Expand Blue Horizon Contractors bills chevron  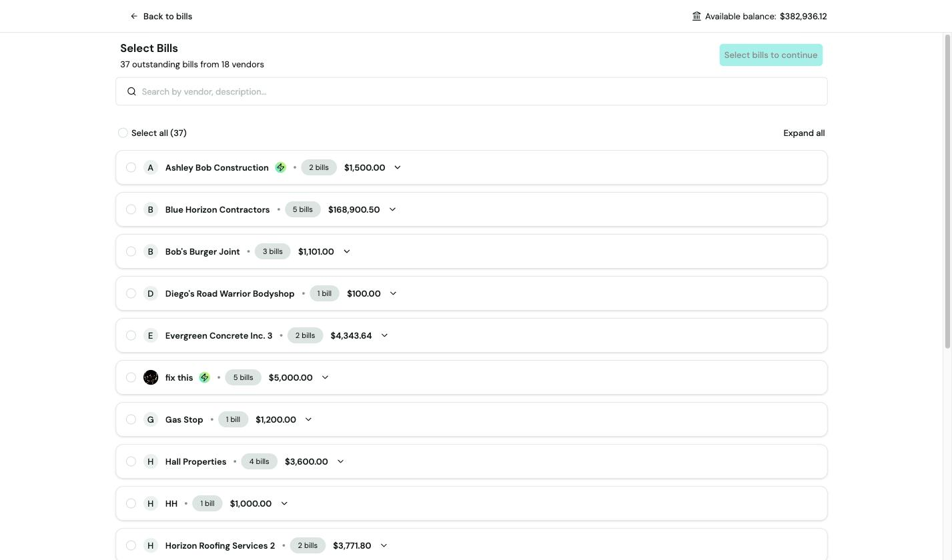coord(392,209)
